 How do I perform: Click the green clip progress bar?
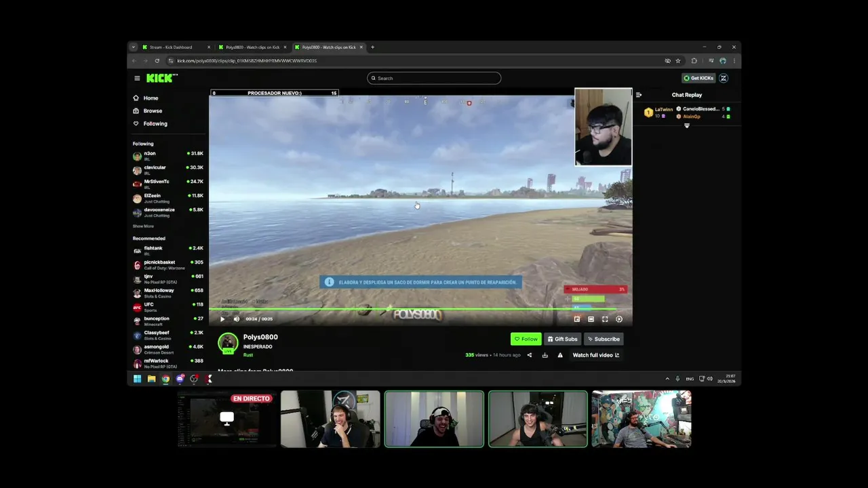click(420, 310)
